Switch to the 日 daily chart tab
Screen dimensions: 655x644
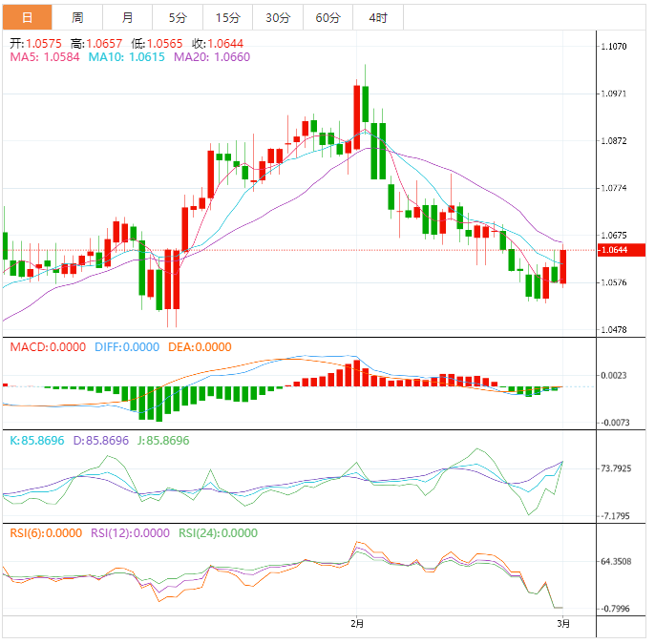(x=26, y=17)
